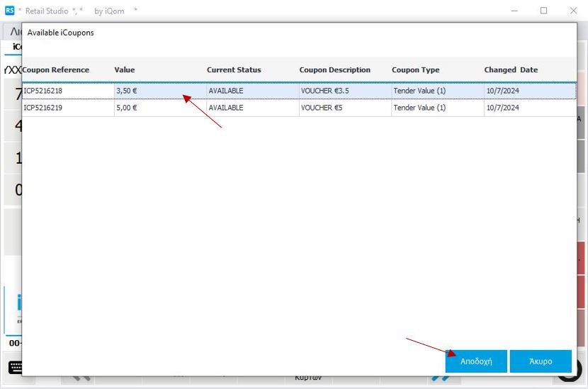
Task: Click Tender Value (1) in first row
Action: pos(419,91)
